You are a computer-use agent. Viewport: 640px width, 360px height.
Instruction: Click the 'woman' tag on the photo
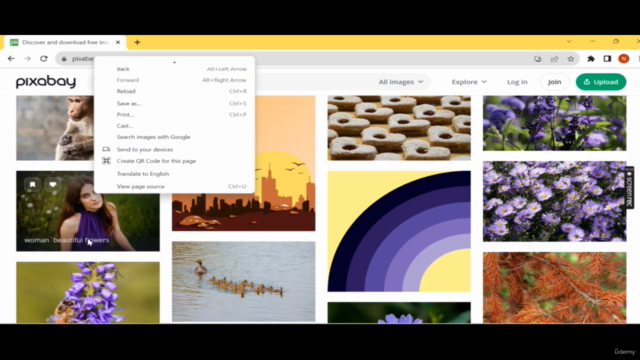click(x=36, y=240)
